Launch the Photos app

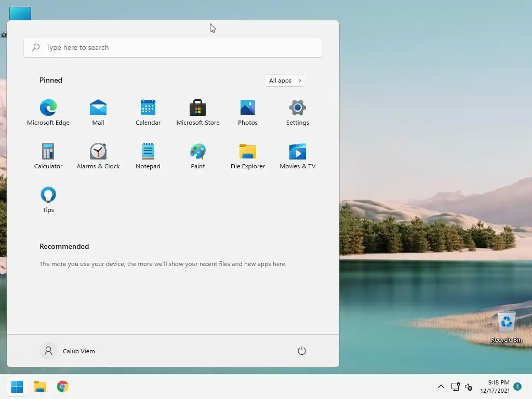tap(248, 112)
